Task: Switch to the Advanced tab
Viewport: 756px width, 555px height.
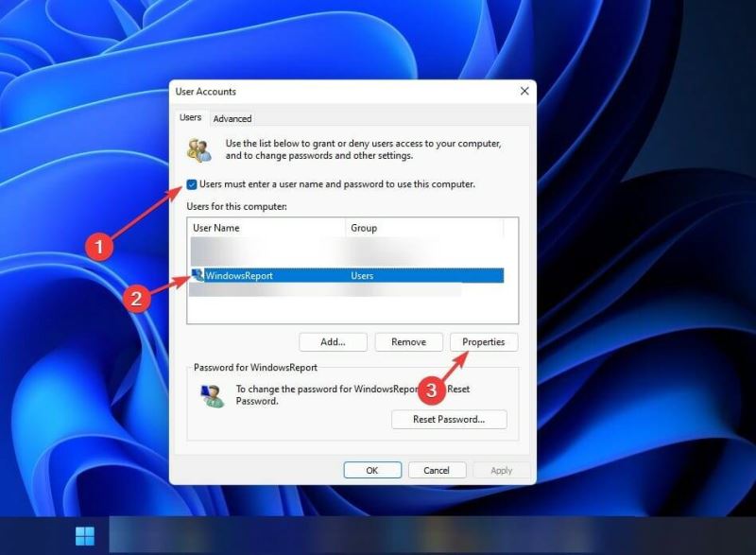Action: (x=232, y=118)
